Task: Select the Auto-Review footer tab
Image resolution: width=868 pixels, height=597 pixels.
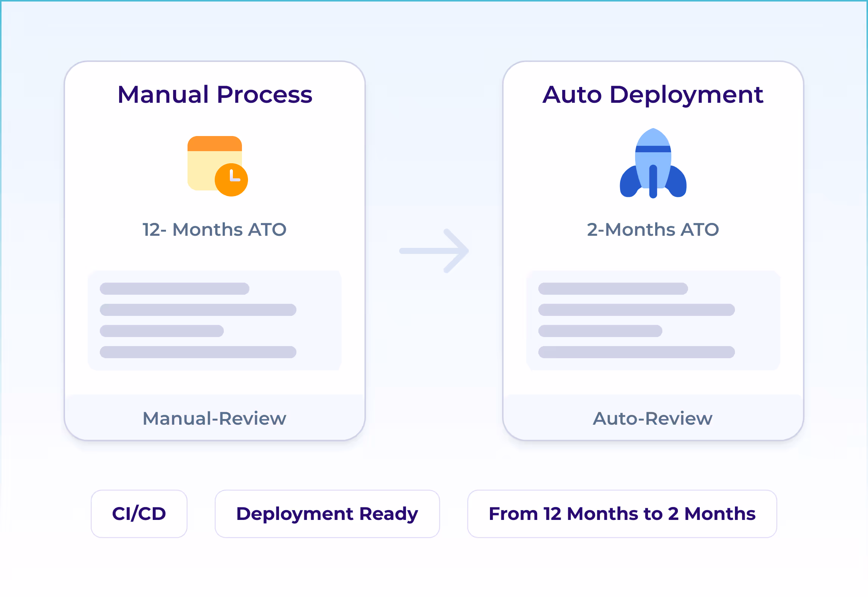Action: click(653, 418)
